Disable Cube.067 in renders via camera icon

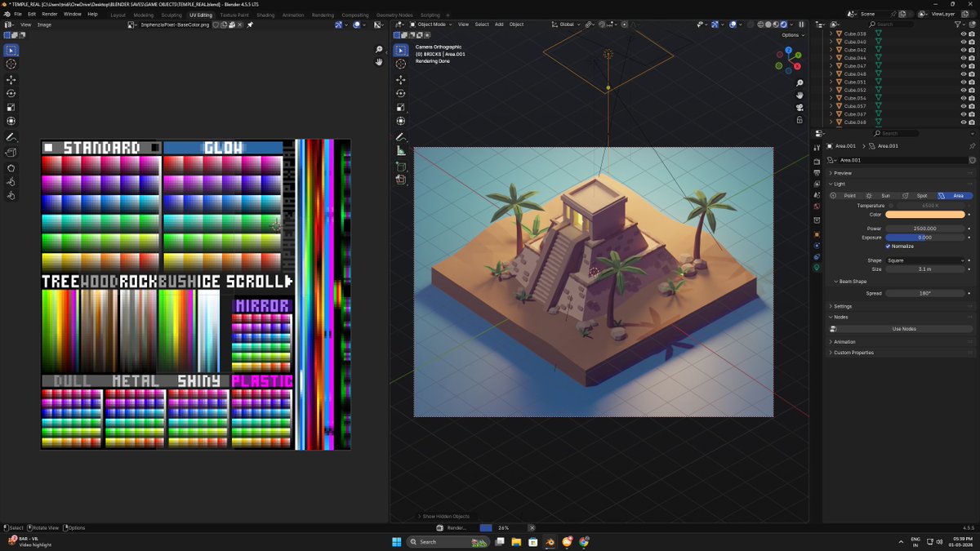(972, 114)
